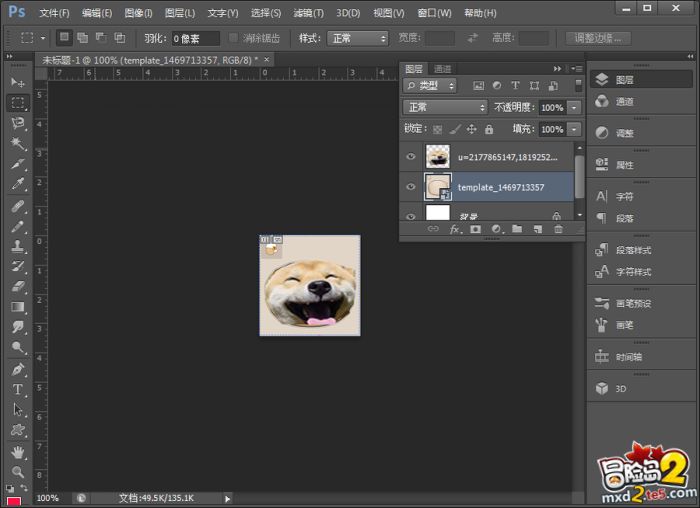The width and height of the screenshot is (700, 508).
Task: Click the 调整边缘 button
Action: click(x=598, y=38)
